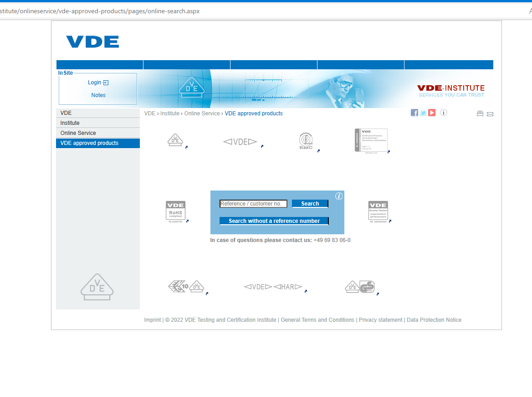Click the phone number +49 69 83 06-0

click(332, 240)
